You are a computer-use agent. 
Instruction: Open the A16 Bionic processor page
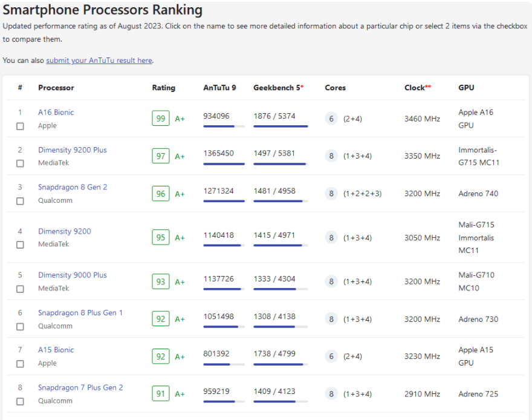(56, 113)
